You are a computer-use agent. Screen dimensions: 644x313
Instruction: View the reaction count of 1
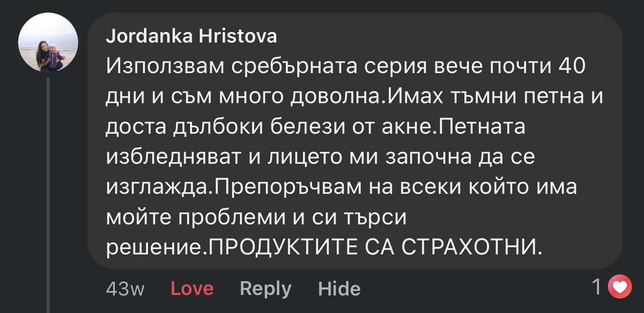coord(596,287)
